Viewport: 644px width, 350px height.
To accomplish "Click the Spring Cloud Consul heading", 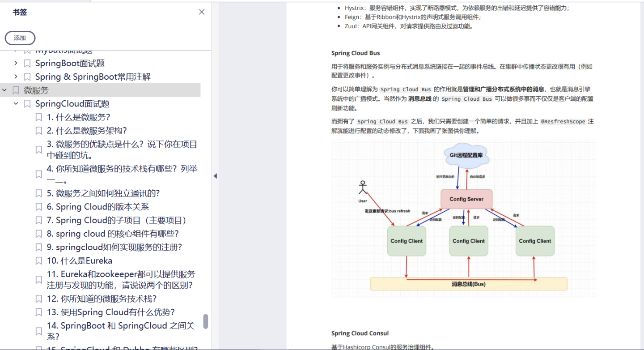I will click(x=360, y=333).
